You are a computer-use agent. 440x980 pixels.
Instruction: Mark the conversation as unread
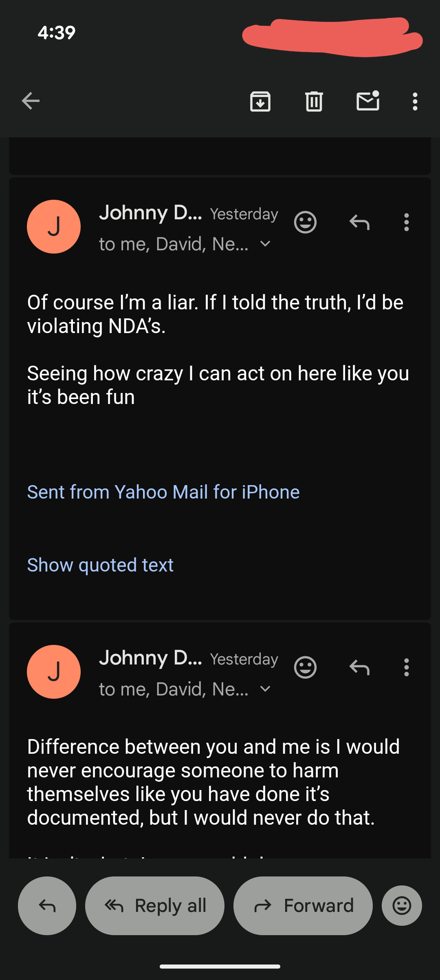pos(368,101)
